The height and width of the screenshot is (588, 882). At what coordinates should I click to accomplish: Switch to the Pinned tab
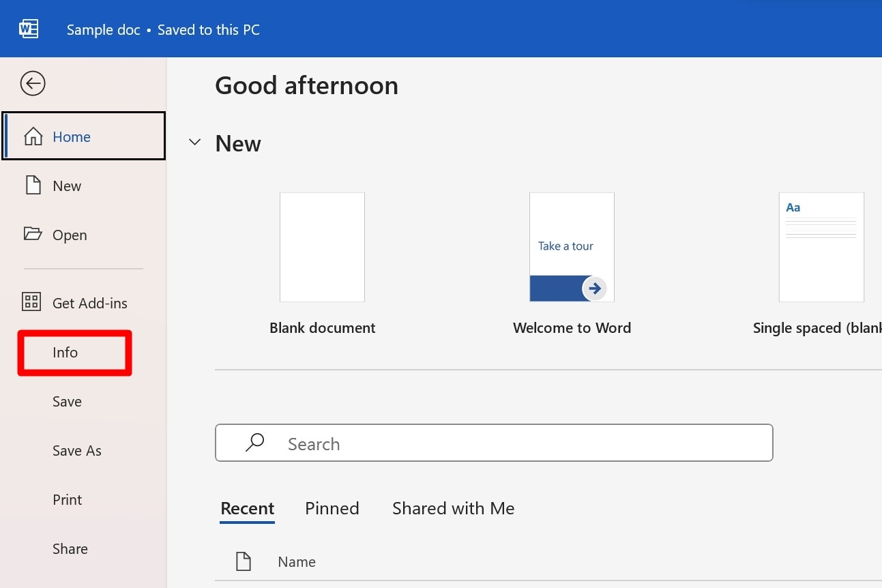pos(332,509)
